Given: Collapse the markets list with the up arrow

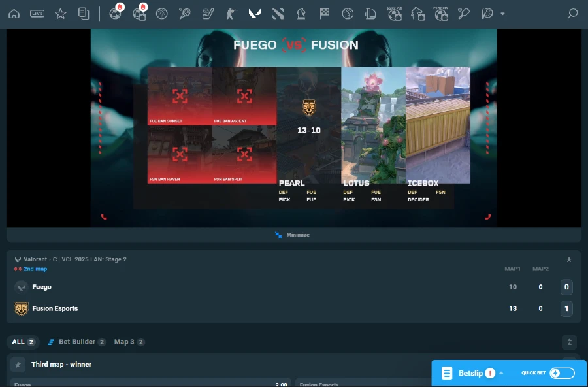Looking at the screenshot, I should (568, 341).
